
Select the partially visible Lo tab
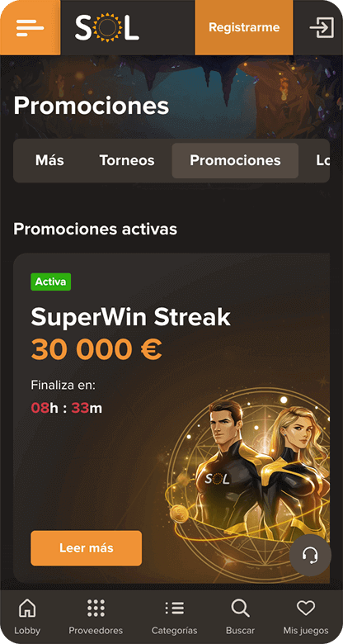(322, 160)
